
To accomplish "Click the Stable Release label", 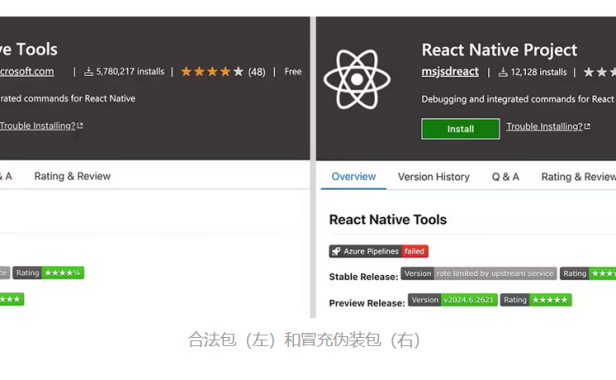I will [x=363, y=277].
